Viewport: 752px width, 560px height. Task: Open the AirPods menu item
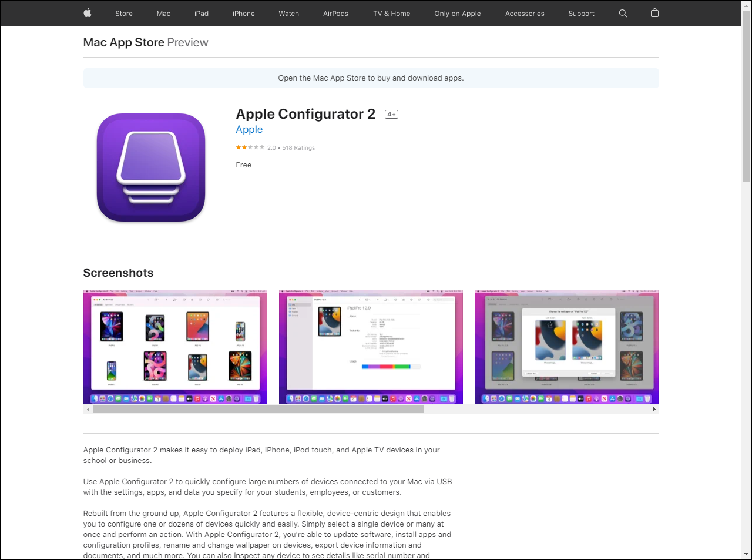click(335, 14)
